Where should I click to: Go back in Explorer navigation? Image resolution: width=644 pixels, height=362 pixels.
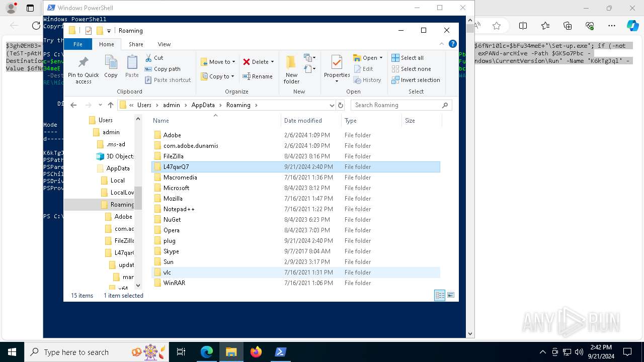(x=73, y=105)
